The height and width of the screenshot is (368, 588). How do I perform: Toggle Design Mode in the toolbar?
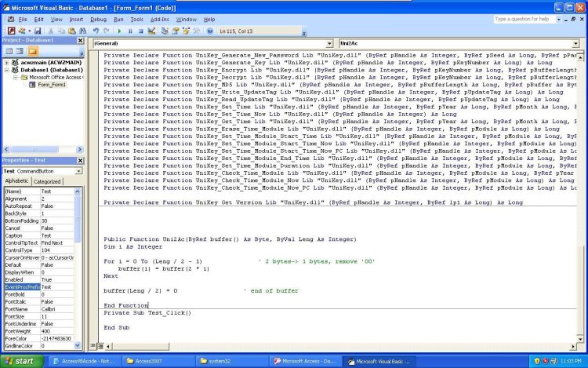pyautogui.click(x=151, y=31)
